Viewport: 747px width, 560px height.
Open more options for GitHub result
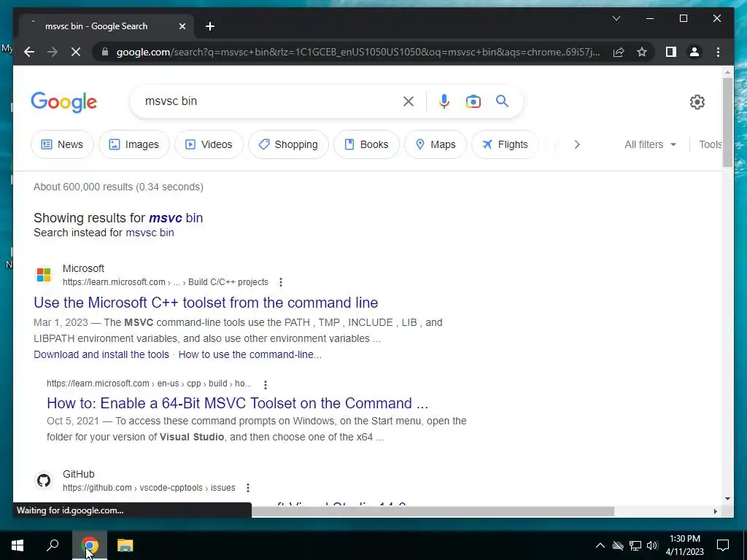[248, 488]
